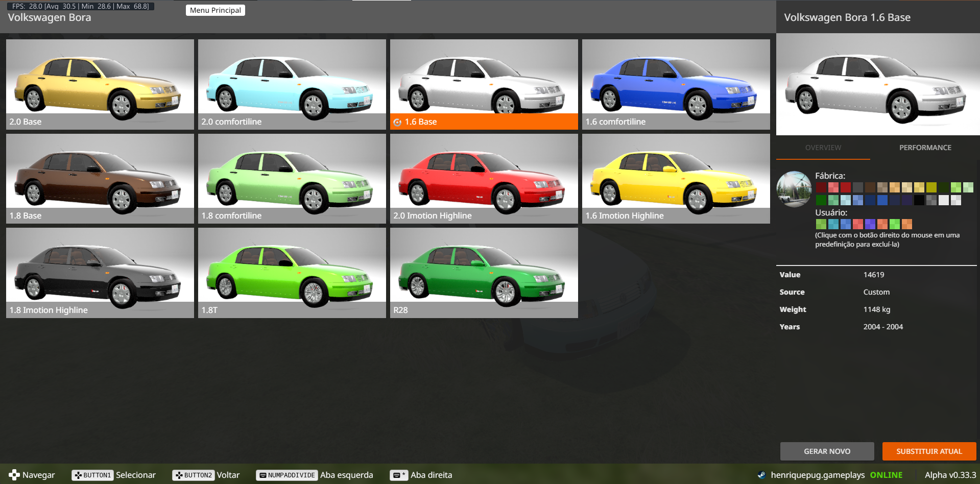Open the Menu Principal button
The width and height of the screenshot is (980, 484).
click(x=216, y=10)
